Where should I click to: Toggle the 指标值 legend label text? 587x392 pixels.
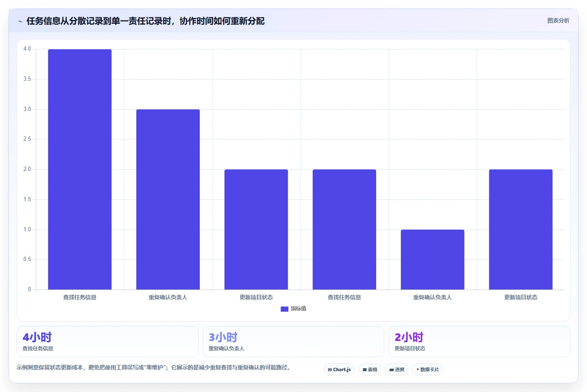coord(298,309)
